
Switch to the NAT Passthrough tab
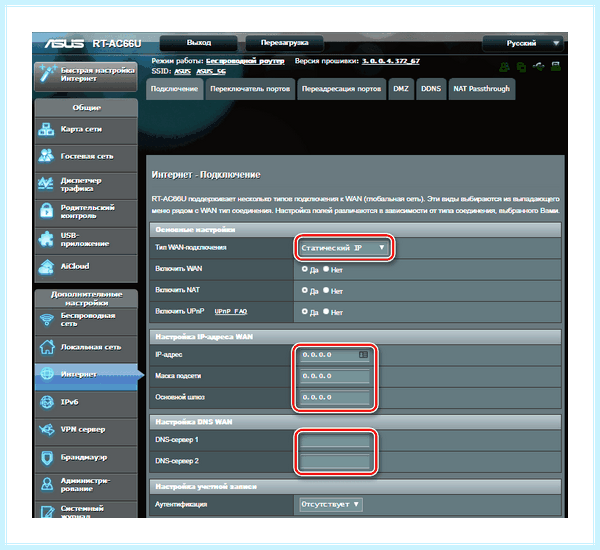[x=481, y=89]
